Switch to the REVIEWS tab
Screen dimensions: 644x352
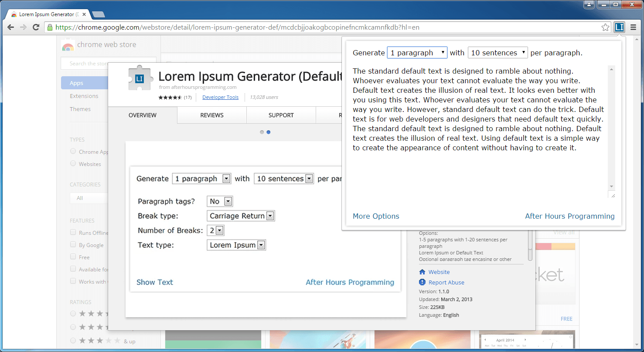212,115
